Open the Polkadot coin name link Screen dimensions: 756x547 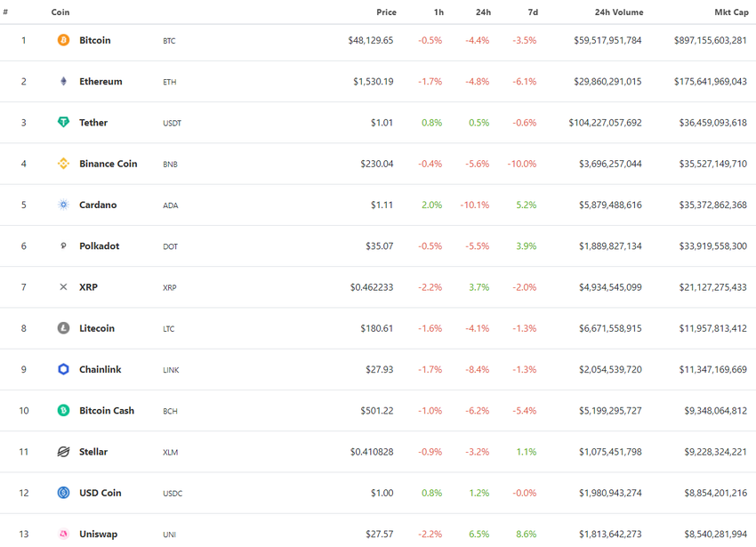pos(100,246)
